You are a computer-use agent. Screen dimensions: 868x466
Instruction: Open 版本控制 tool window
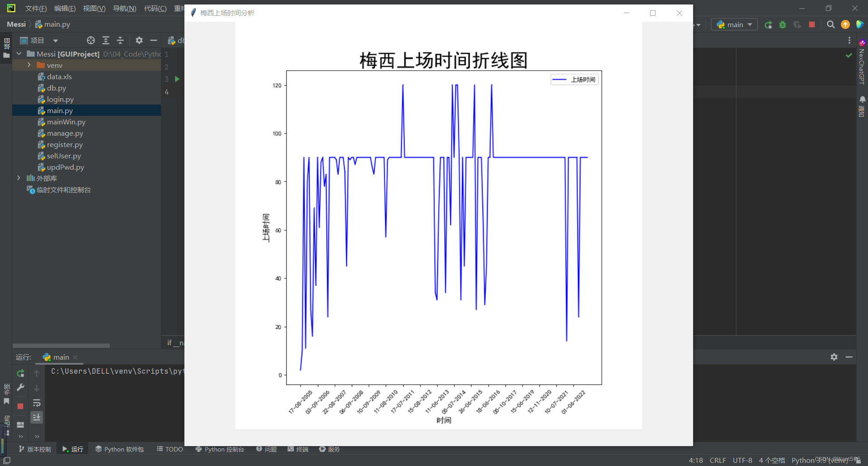35,449
